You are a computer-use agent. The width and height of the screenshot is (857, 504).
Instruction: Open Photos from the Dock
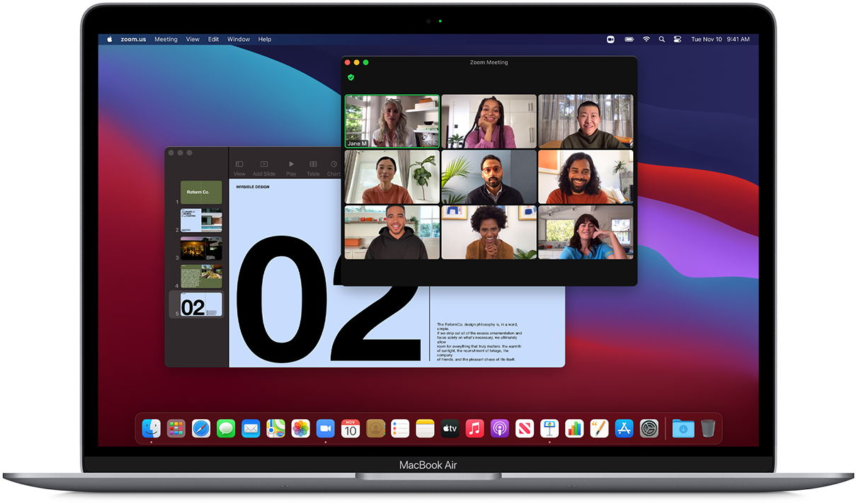(x=301, y=428)
